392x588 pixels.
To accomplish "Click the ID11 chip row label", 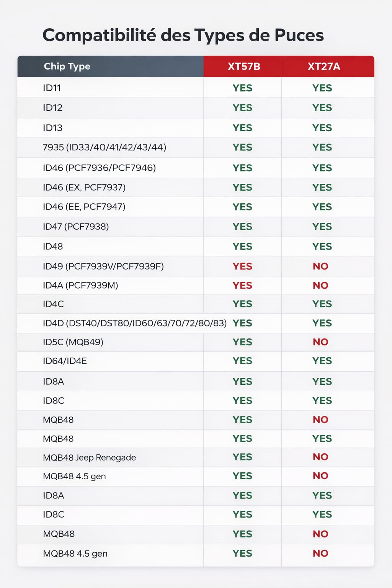I will tap(52, 88).
